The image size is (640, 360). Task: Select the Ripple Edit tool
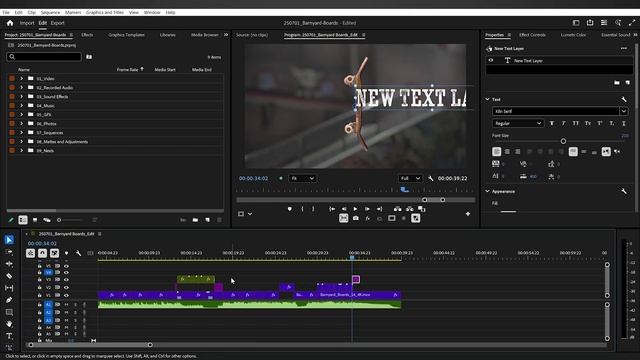coord(9,264)
